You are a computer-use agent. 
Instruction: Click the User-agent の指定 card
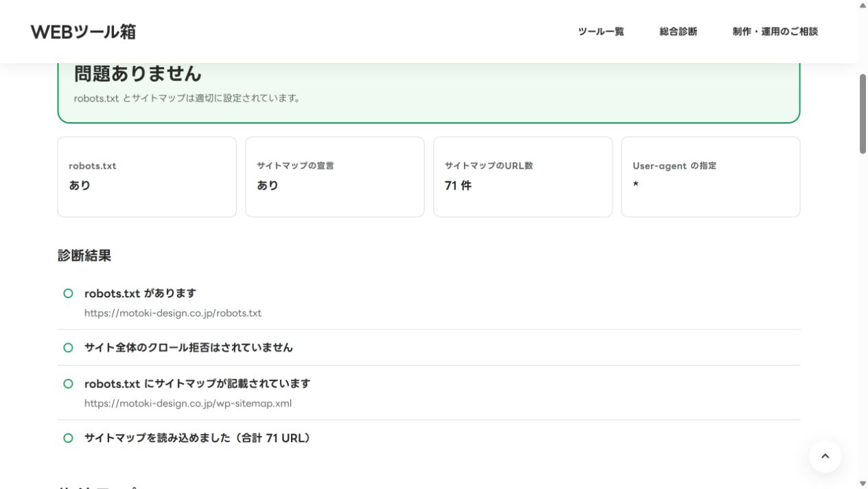711,177
